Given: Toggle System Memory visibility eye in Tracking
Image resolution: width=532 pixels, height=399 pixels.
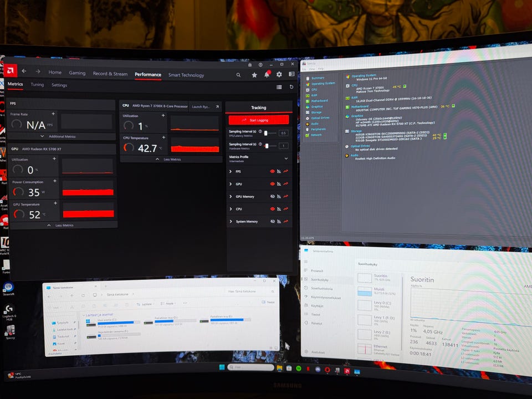Looking at the screenshot, I should [x=272, y=222].
